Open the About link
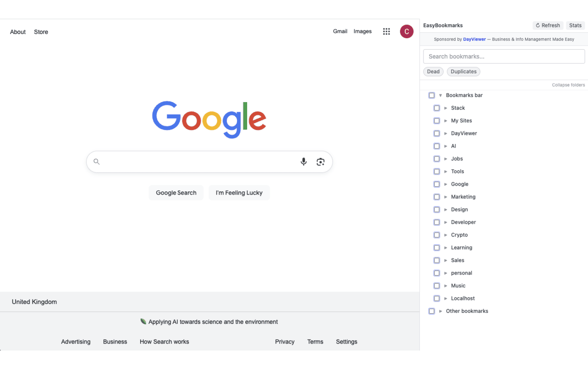 click(x=18, y=32)
